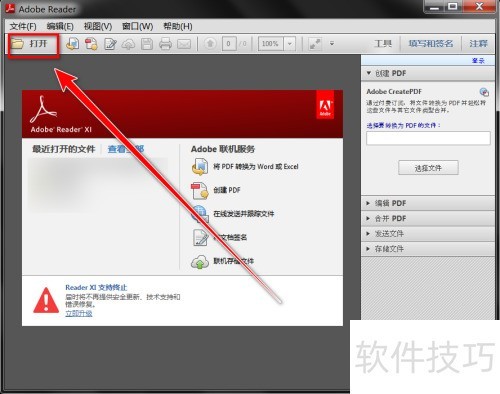Expand the 编辑 PDF section

[x=428, y=203]
